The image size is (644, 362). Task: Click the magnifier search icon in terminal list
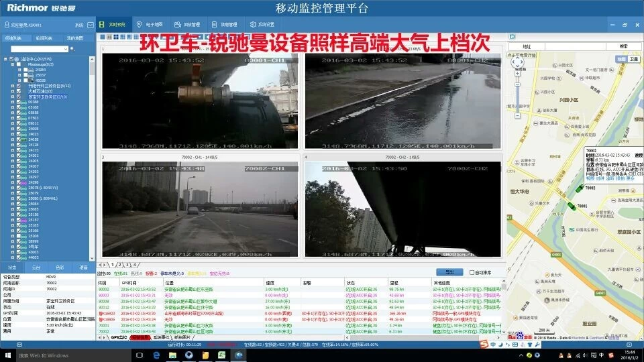tap(72, 49)
